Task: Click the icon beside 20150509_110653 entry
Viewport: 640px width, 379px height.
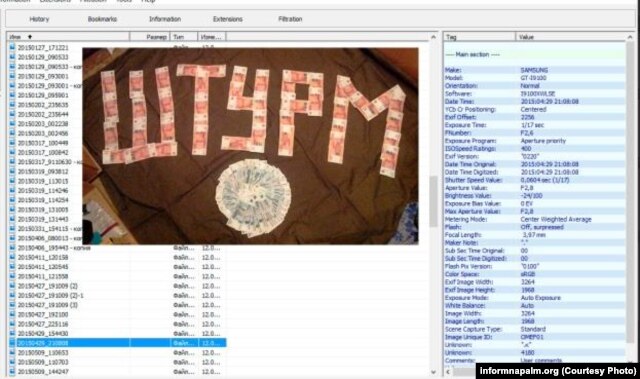Action: [x=12, y=352]
